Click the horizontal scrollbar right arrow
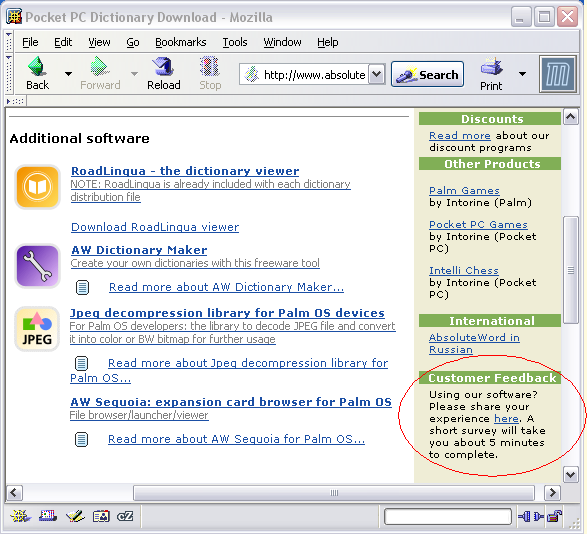The width and height of the screenshot is (587, 534). [553, 492]
